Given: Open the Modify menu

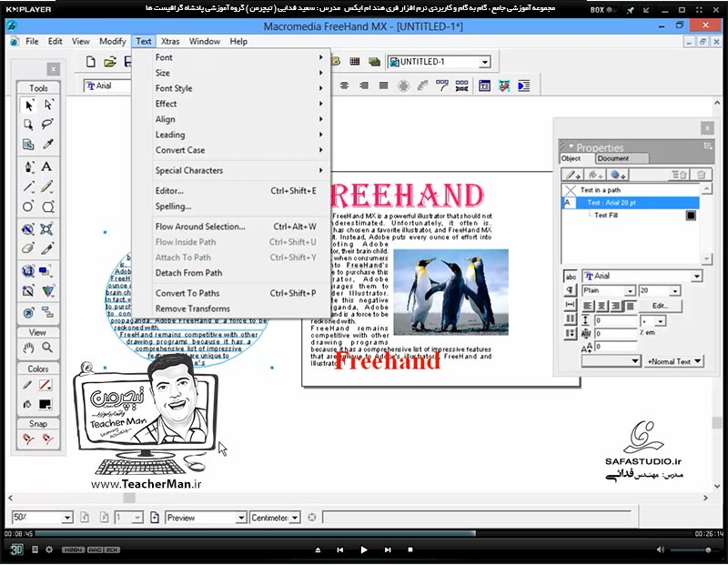Looking at the screenshot, I should coord(113,41).
